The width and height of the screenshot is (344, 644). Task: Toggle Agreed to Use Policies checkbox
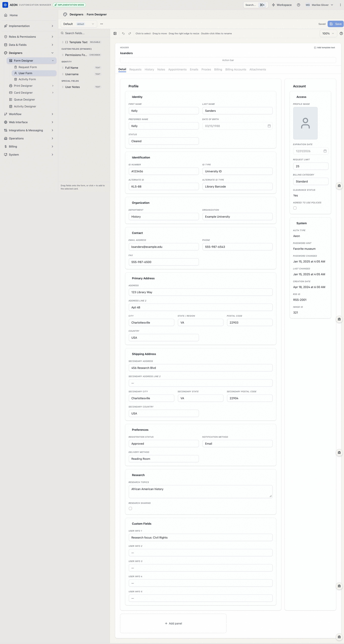tap(295, 208)
